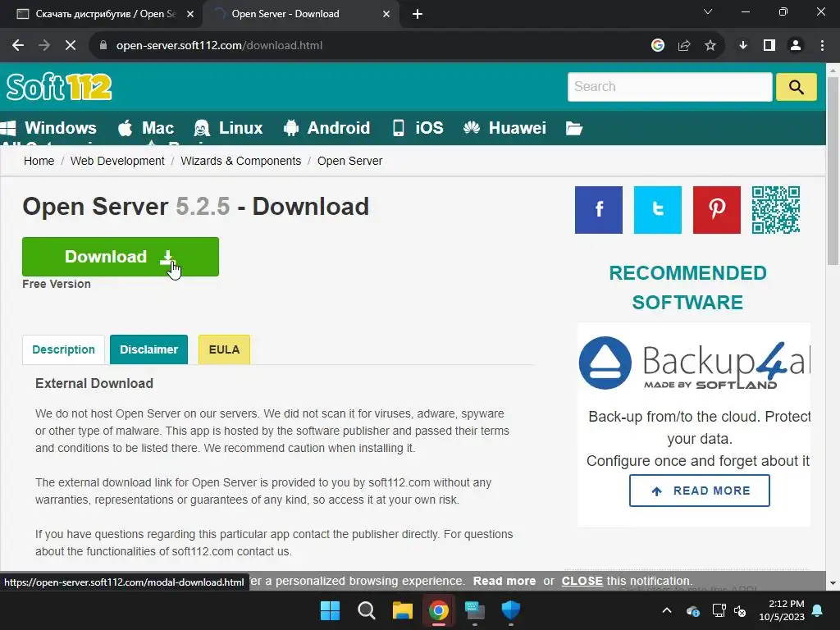Viewport: 840px width, 630px height.
Task: Select iOS in the navigation bar
Action: [x=418, y=128]
